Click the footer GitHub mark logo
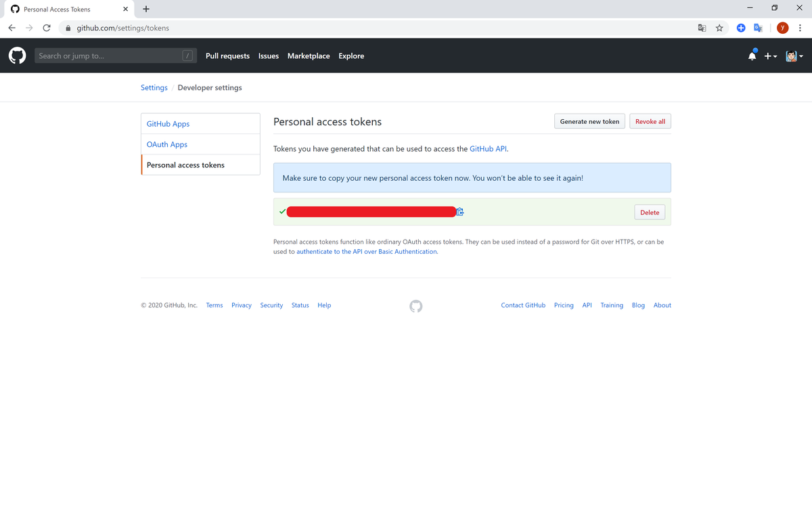The image size is (812, 520). tap(416, 306)
